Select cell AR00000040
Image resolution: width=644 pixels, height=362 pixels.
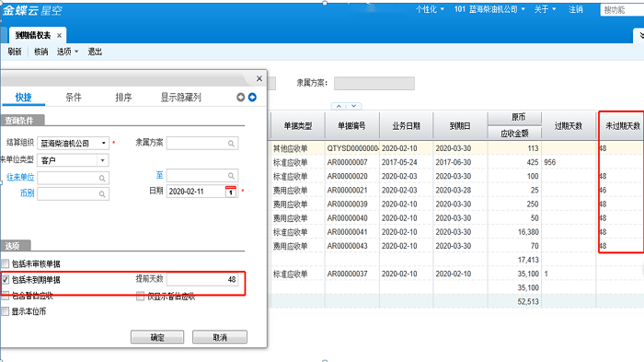tap(352, 218)
